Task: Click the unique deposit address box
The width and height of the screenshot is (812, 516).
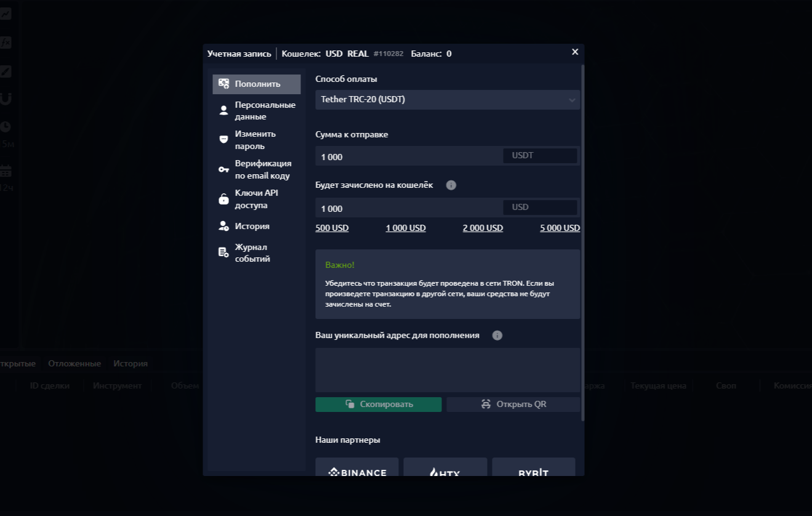Action: 448,370
